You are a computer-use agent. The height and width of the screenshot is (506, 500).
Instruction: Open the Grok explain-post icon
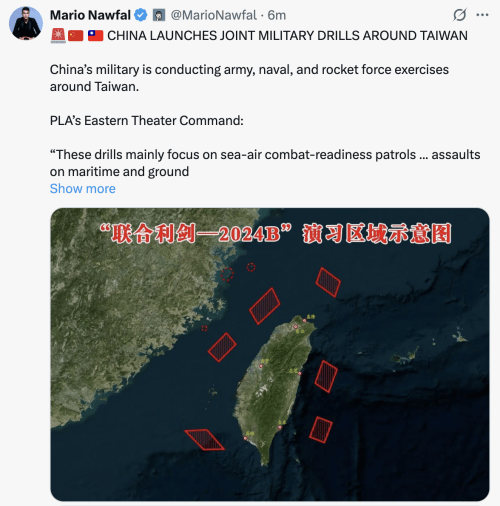tap(459, 15)
